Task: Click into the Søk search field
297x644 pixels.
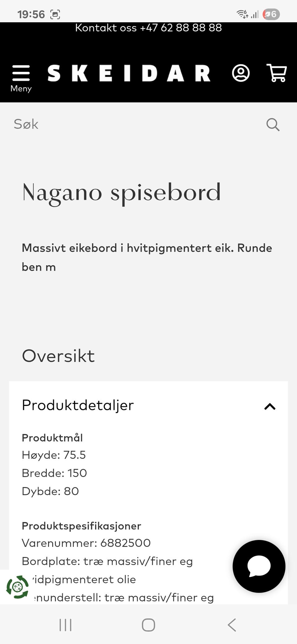Action: [x=136, y=124]
